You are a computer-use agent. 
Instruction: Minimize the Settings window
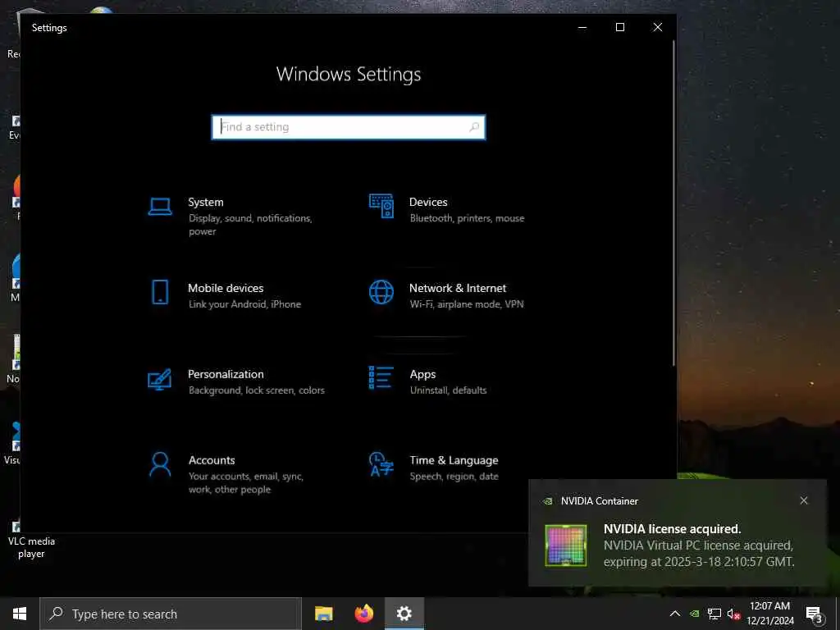point(582,27)
